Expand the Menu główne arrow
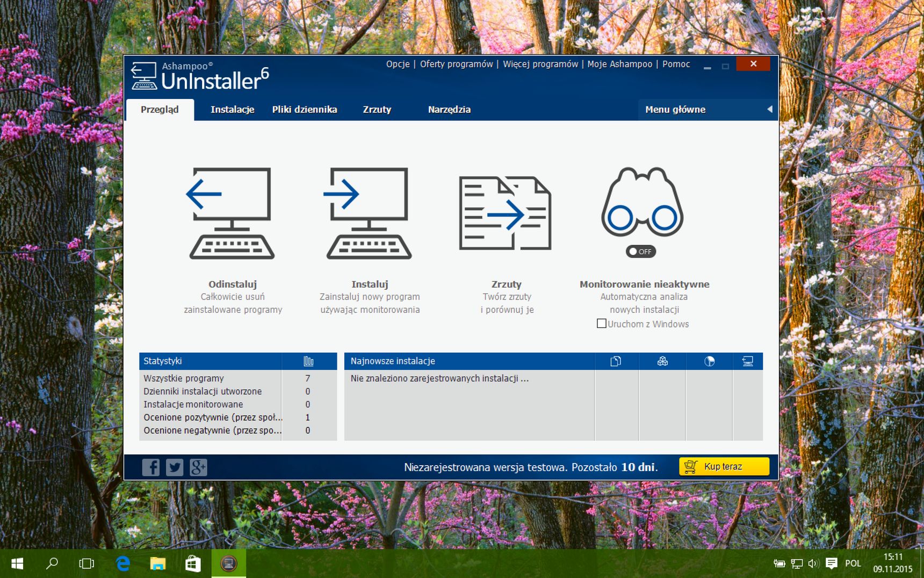Viewport: 924px width, 578px height. click(769, 109)
